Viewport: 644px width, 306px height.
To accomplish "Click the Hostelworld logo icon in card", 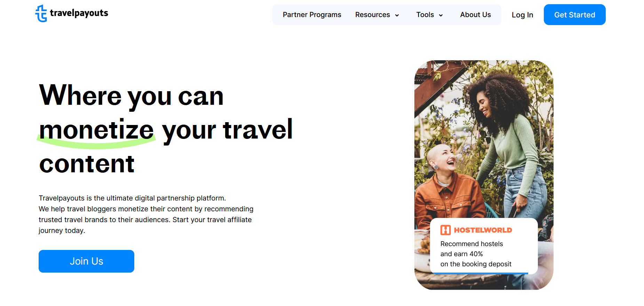I will (x=445, y=230).
